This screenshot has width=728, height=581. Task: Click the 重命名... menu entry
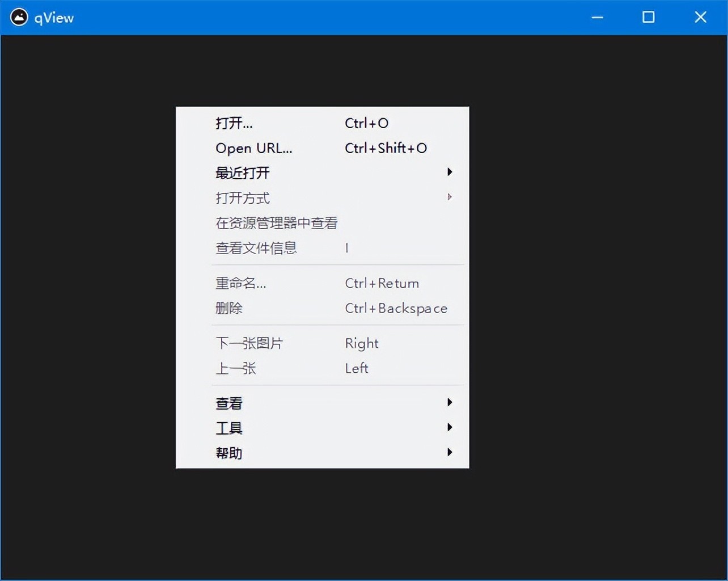(322, 283)
